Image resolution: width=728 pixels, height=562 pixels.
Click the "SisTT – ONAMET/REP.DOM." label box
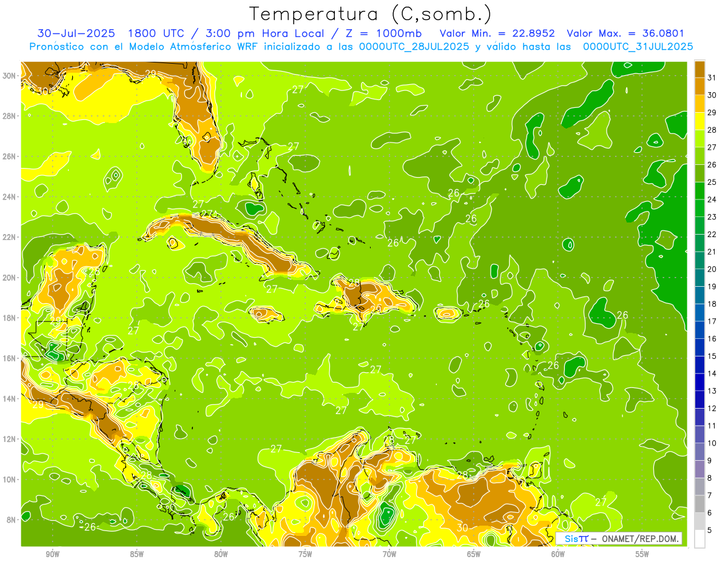[619, 538]
